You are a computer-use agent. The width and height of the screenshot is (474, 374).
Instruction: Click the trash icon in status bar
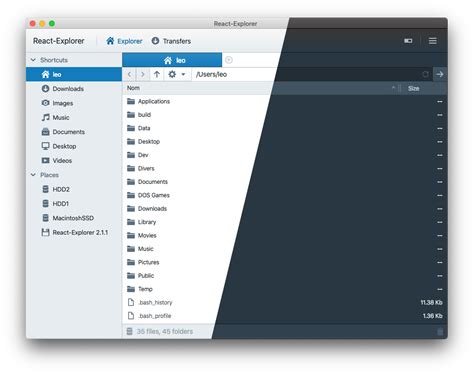[x=440, y=332]
